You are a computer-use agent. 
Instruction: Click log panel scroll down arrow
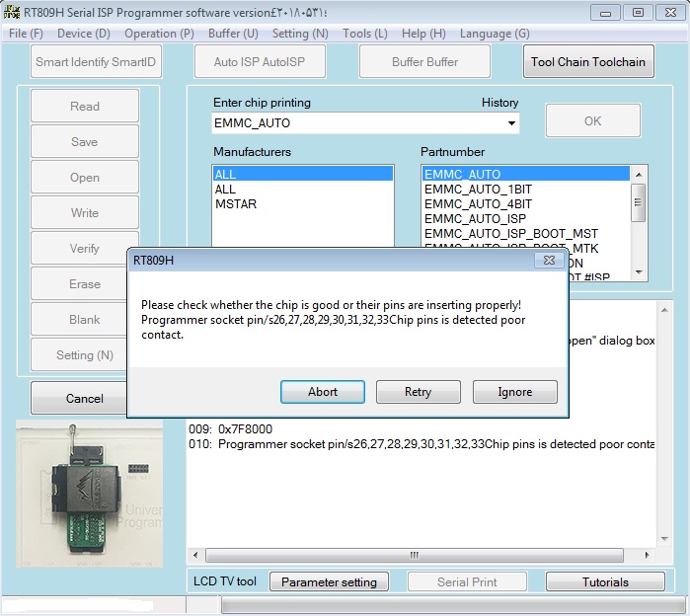[x=664, y=539]
